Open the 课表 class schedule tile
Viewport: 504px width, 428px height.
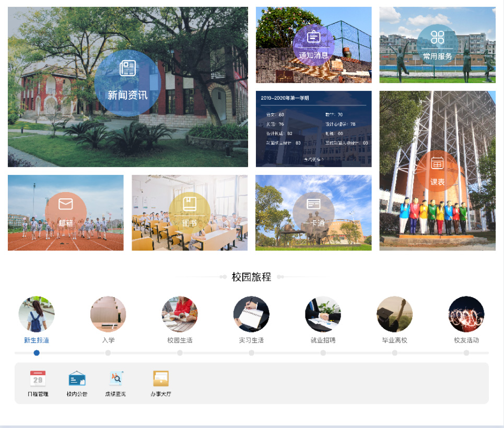[437, 171]
